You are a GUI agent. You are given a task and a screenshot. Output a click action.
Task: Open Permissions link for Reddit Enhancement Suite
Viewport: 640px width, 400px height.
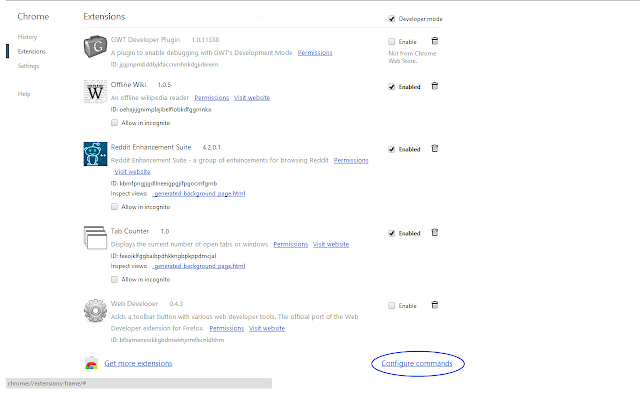[351, 160]
